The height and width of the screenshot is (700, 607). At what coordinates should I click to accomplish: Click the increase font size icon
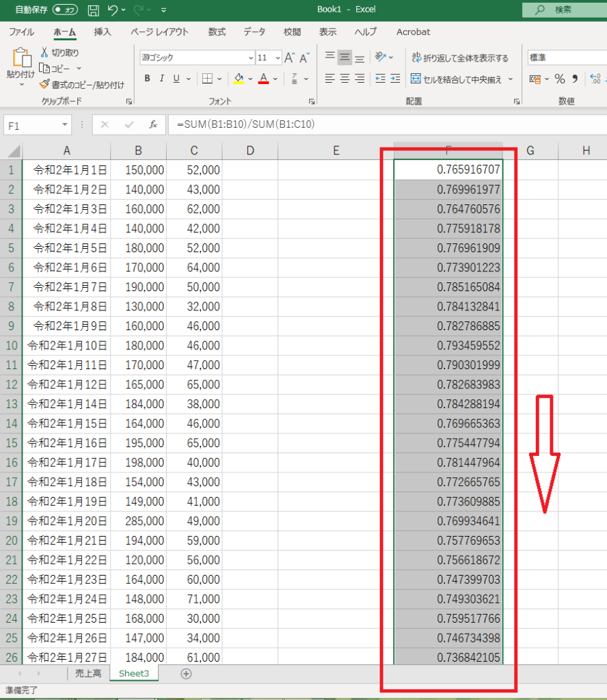point(290,58)
